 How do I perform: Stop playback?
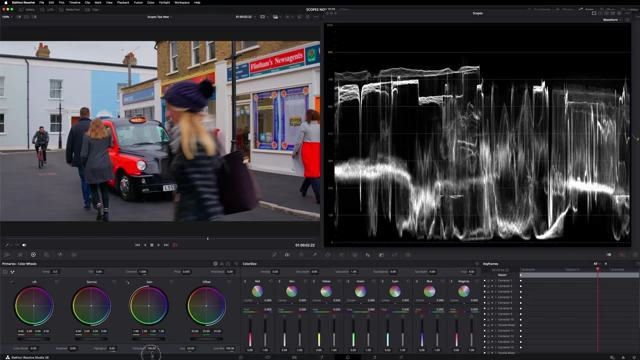click(x=152, y=245)
